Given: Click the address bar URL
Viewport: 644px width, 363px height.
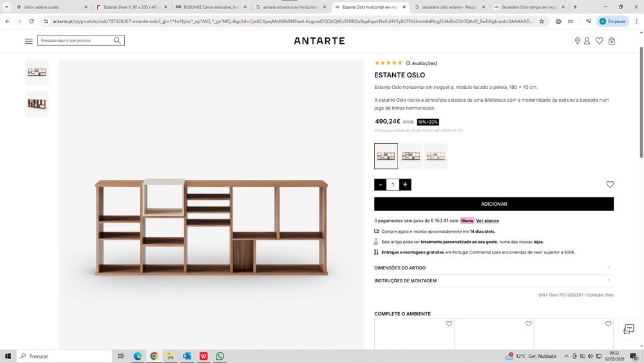Looking at the screenshot, I should 292,21.
